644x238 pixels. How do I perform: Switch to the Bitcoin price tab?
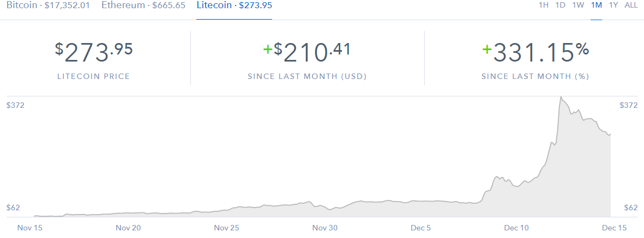pos(49,5)
